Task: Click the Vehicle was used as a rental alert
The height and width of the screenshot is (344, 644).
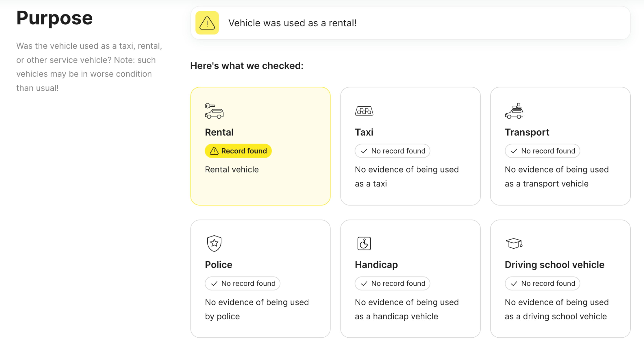Action: point(410,23)
